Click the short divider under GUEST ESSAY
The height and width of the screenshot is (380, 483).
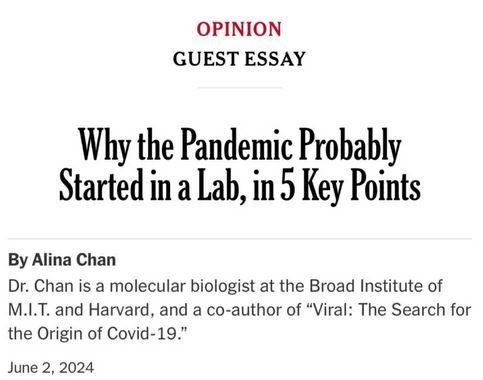click(240, 87)
